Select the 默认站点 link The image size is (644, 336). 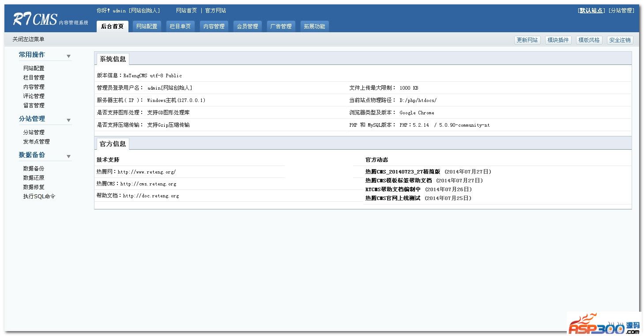click(x=591, y=11)
